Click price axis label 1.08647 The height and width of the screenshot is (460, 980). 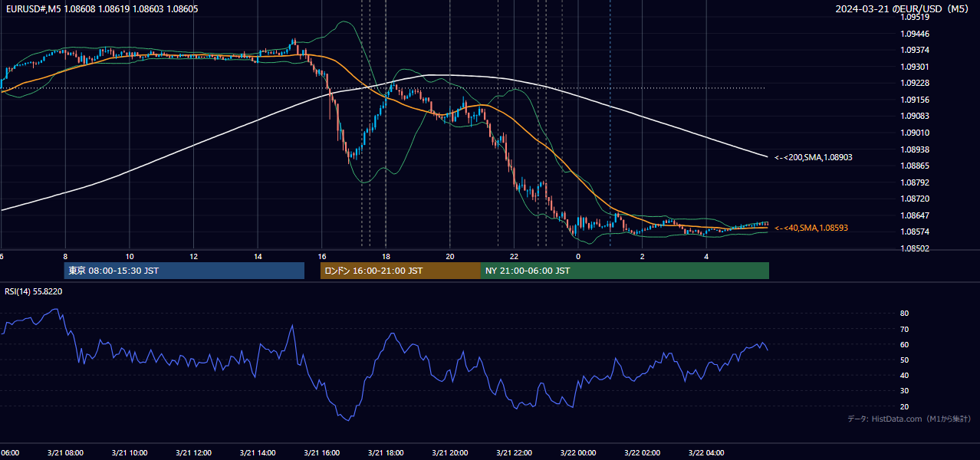(916, 215)
